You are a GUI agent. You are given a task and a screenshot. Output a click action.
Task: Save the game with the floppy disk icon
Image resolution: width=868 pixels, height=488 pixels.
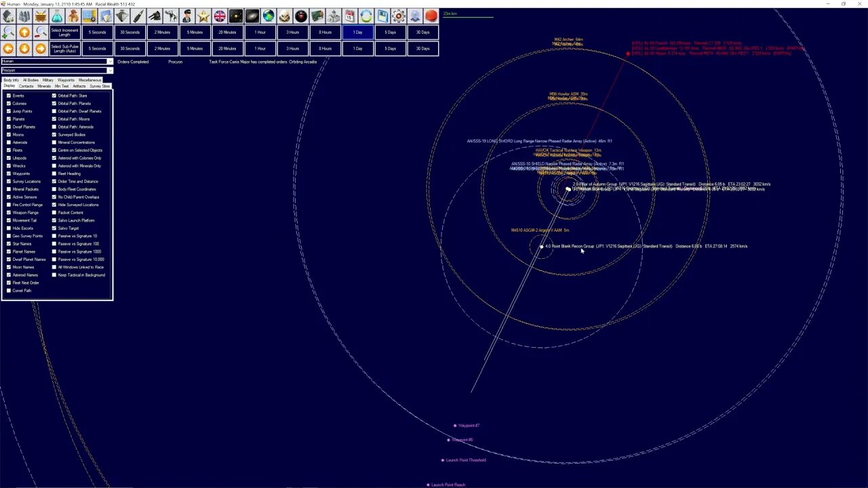[382, 16]
